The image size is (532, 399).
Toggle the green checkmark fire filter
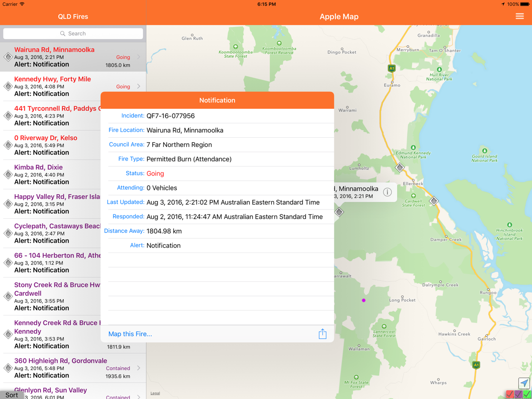coord(527,394)
